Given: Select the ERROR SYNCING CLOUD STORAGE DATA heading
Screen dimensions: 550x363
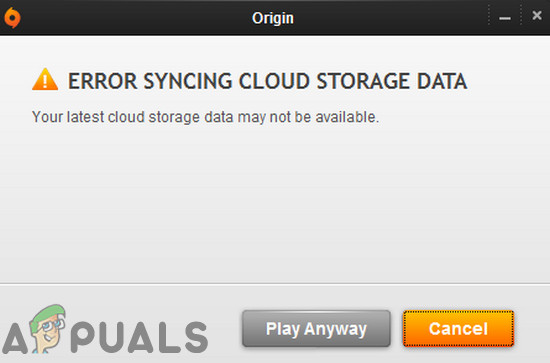Looking at the screenshot, I should tap(267, 81).
